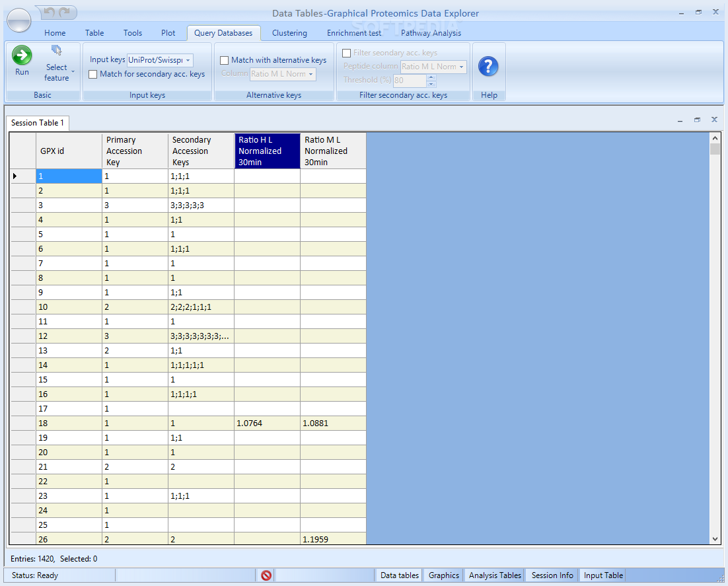Click the green Run arrow icon
The width and height of the screenshot is (728, 586).
(21, 55)
